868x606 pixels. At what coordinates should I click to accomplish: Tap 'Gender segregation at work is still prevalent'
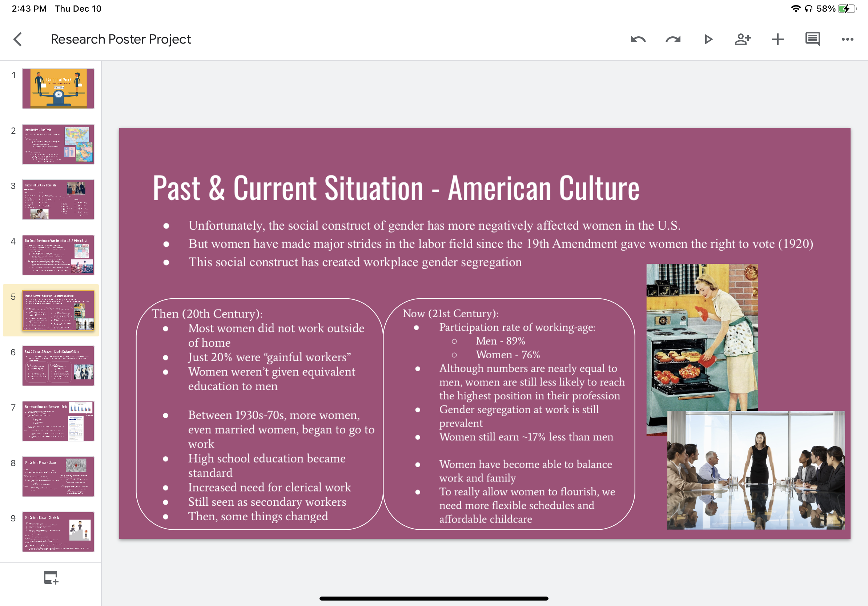519,416
